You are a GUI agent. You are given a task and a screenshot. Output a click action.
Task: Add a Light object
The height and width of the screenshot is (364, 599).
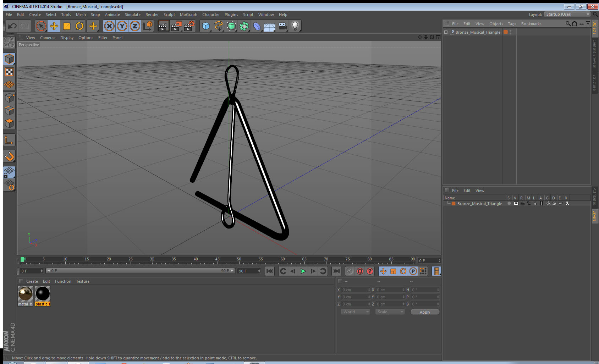click(295, 26)
